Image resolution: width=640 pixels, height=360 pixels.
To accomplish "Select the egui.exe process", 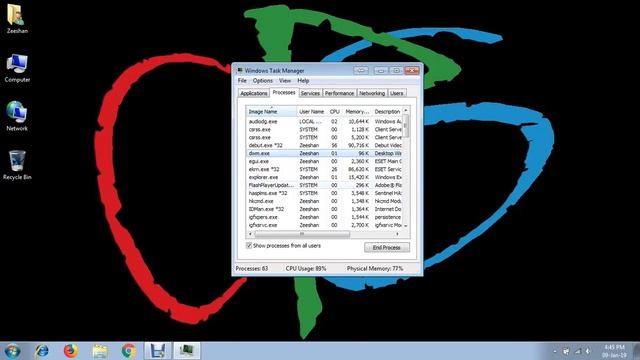I will click(324, 161).
